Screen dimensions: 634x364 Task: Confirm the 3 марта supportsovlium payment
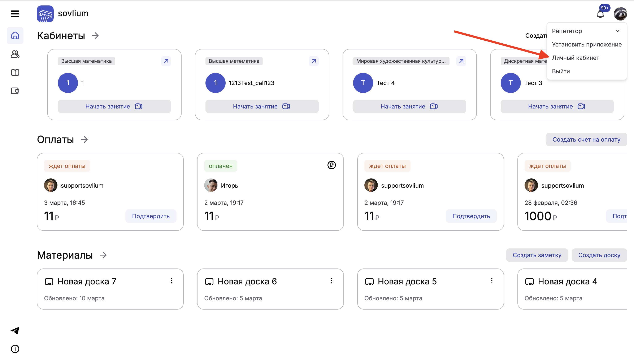tap(151, 216)
